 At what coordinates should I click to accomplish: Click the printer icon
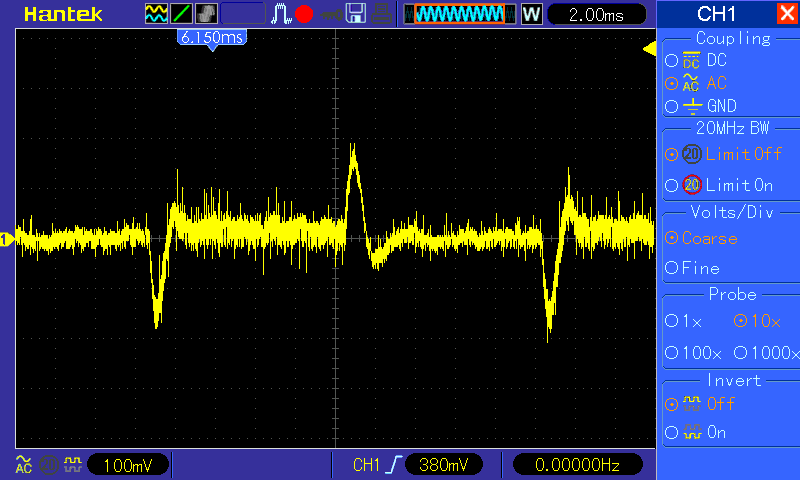pos(381,14)
